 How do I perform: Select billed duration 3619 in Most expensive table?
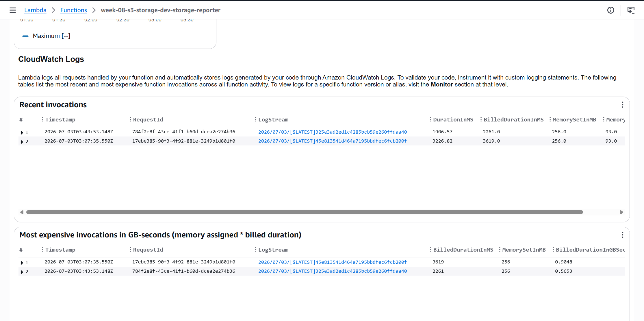(x=438, y=262)
